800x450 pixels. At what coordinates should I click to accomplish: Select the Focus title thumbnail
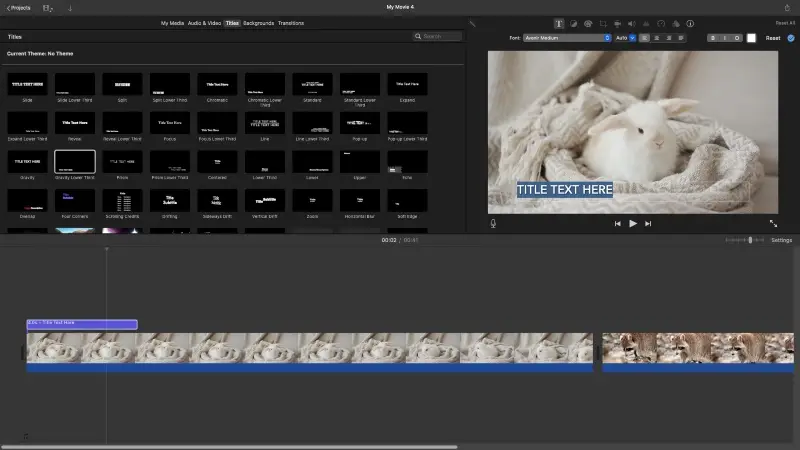(x=170, y=123)
